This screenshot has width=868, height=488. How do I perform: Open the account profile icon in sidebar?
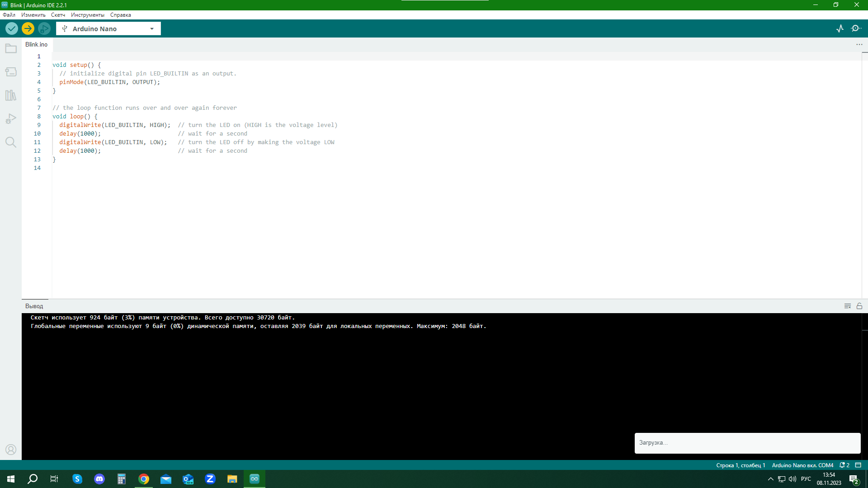click(11, 450)
